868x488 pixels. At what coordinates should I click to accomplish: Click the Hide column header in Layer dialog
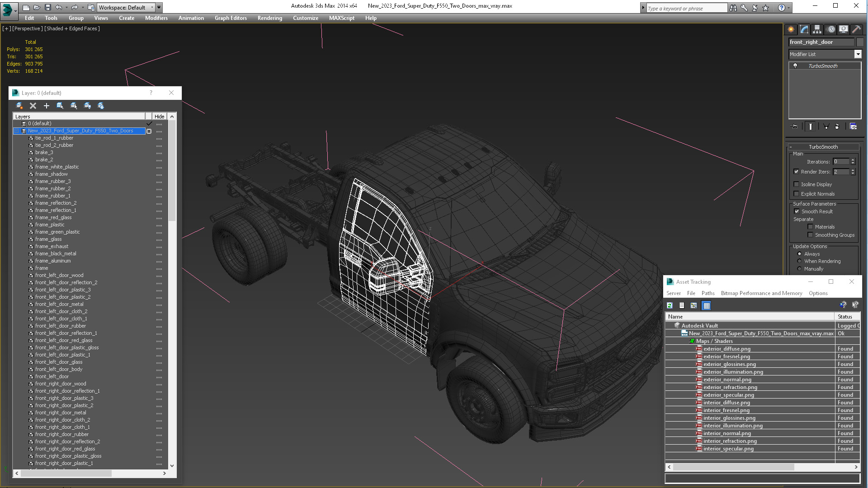159,117
